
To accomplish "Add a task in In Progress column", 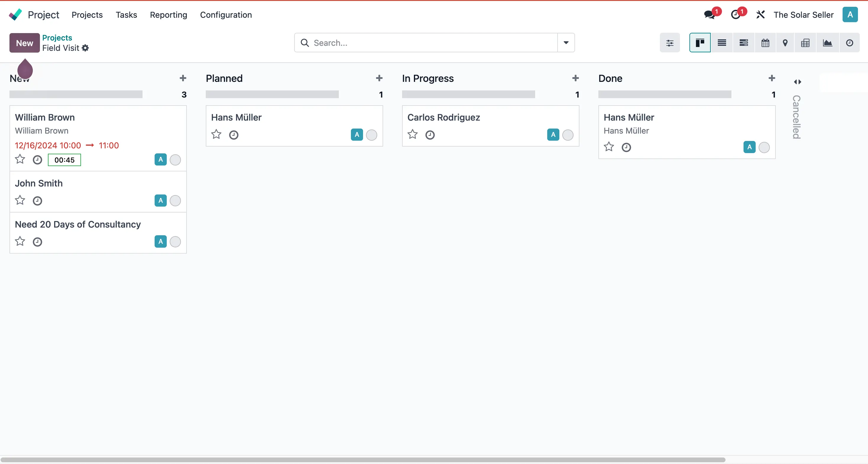I will pos(576,78).
